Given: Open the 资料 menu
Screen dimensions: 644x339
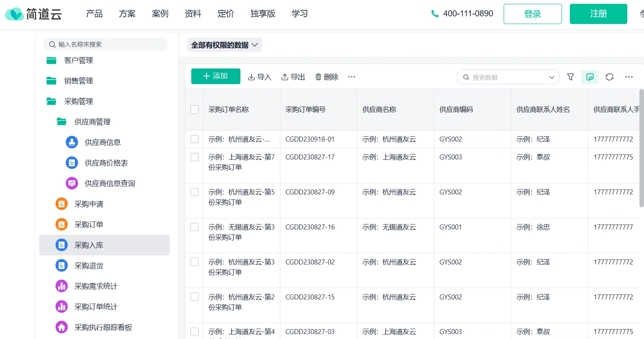Looking at the screenshot, I should tap(193, 14).
